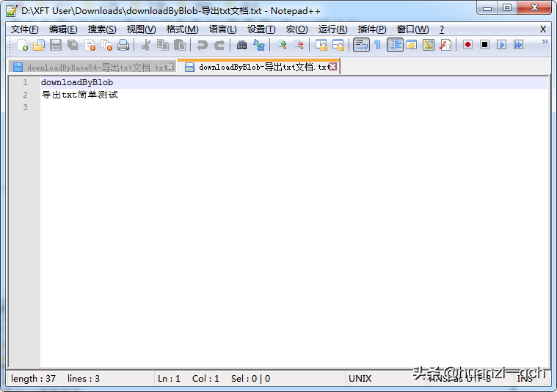Close the downloadByBase64 tab
The height and width of the screenshot is (392, 557).
pos(170,67)
